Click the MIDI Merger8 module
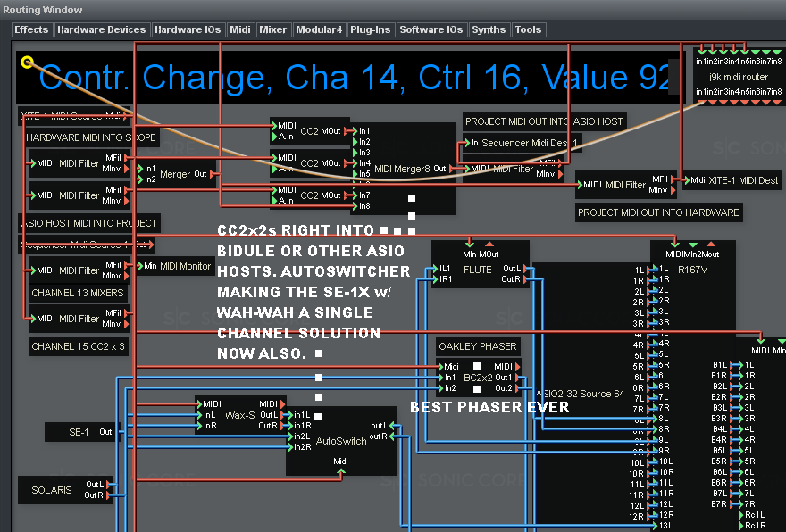The image size is (786, 532). pyautogui.click(x=402, y=169)
